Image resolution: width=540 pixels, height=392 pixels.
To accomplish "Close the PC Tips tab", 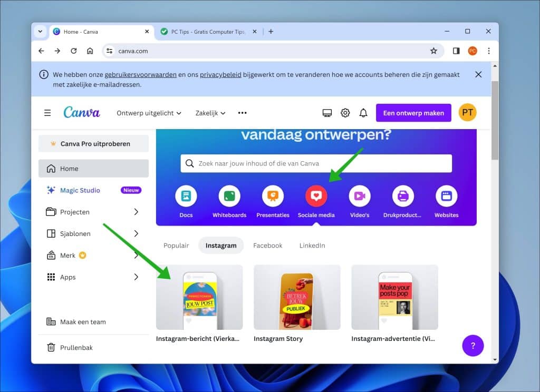I will 255,31.
